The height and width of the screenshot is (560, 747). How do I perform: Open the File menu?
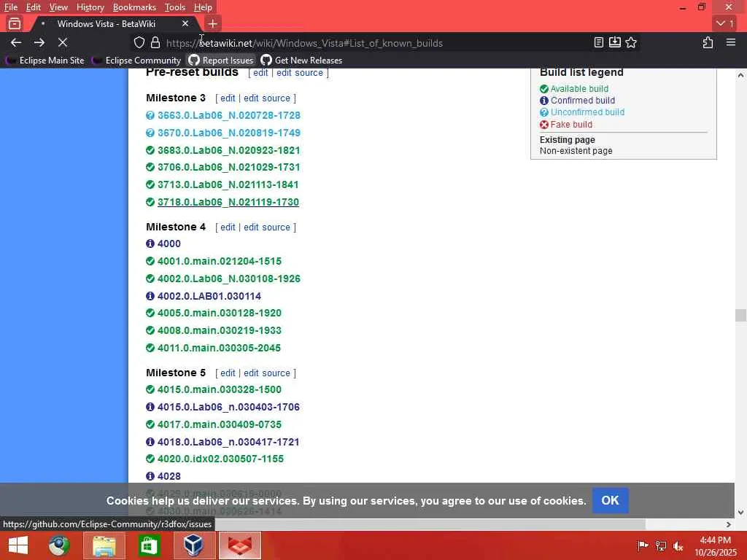pyautogui.click(x=11, y=7)
